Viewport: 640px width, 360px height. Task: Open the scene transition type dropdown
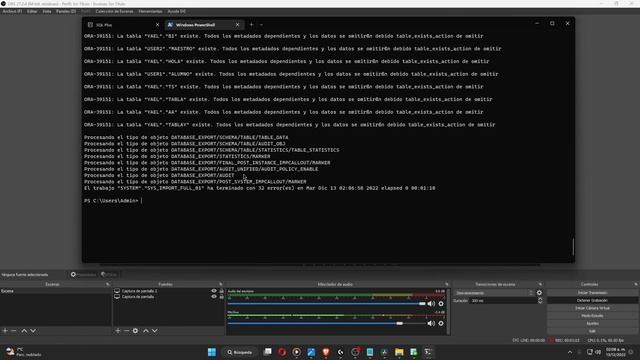(494, 293)
